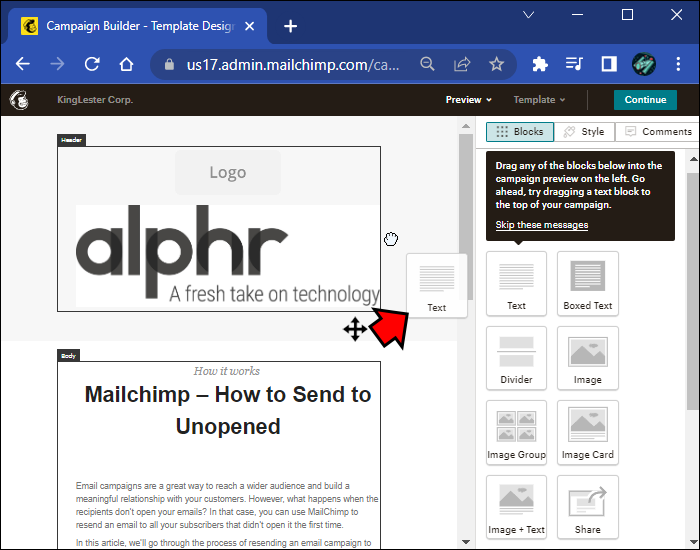700x550 pixels.
Task: Share this page from the address bar
Action: (462, 64)
